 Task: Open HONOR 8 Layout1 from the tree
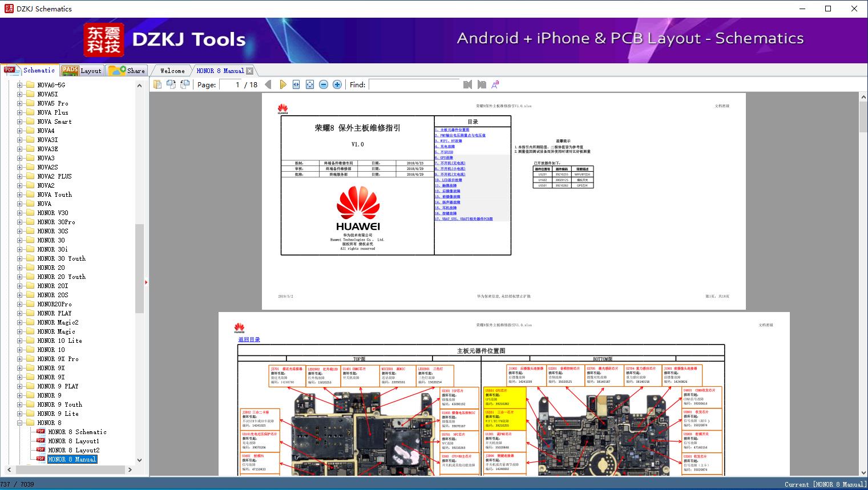pos(74,441)
